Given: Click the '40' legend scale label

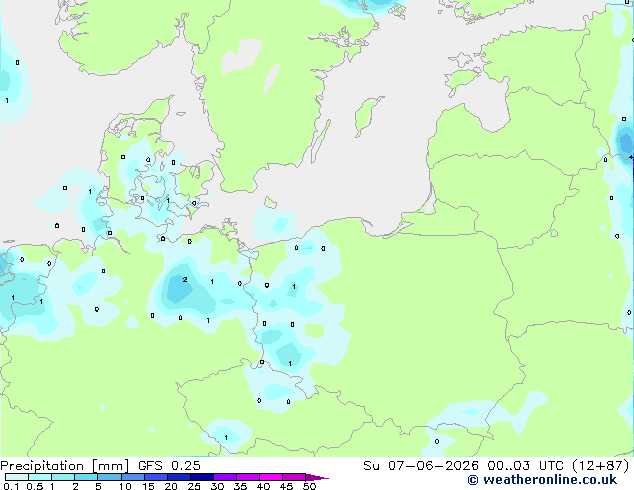Looking at the screenshot, I should coord(263,486).
